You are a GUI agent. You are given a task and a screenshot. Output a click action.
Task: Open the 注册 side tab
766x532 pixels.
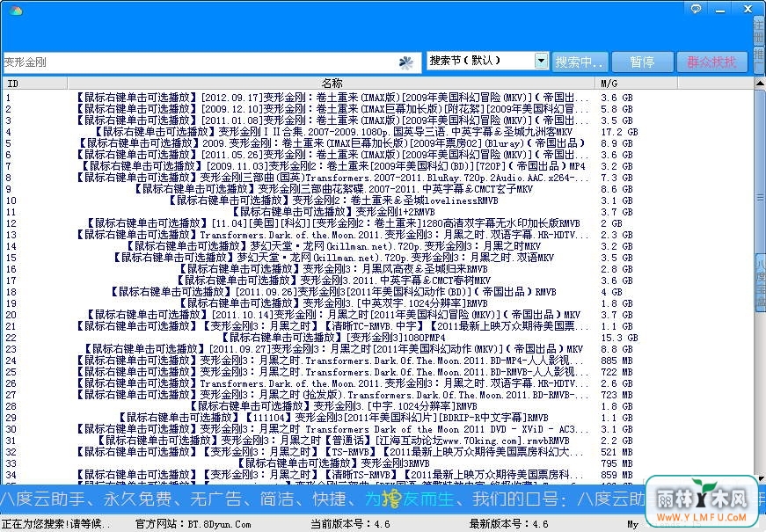pyautogui.click(x=760, y=30)
